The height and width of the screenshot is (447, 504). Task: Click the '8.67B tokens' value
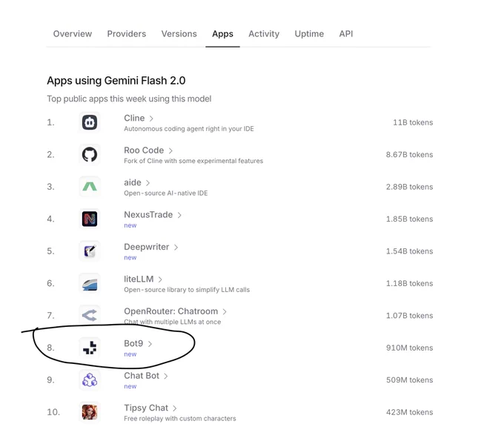[x=409, y=155]
